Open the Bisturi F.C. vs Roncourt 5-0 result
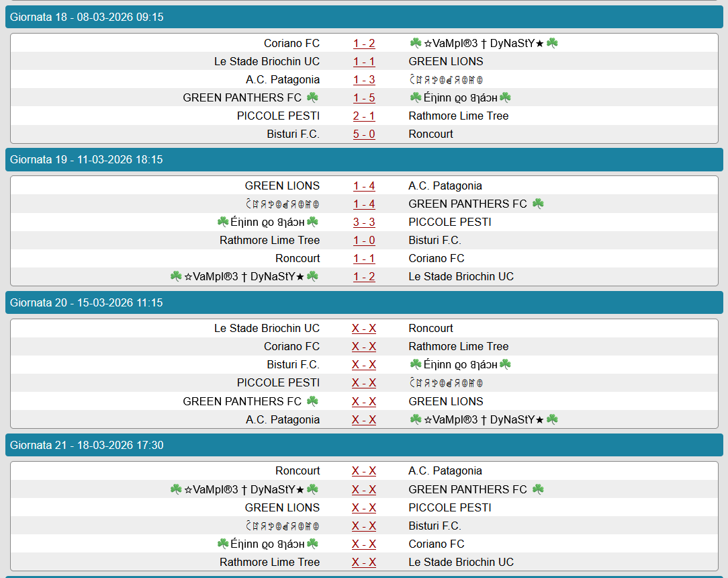 click(364, 134)
